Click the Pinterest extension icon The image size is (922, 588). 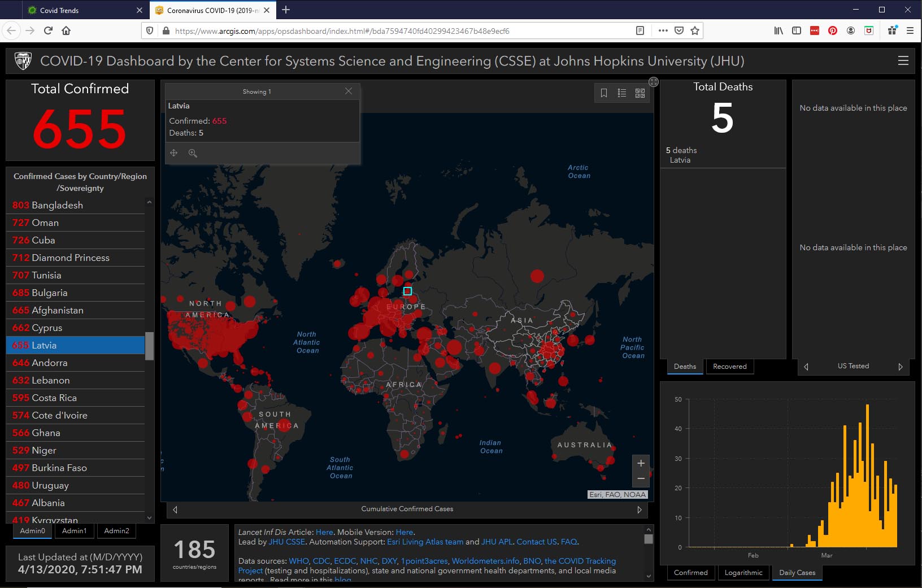tap(833, 31)
